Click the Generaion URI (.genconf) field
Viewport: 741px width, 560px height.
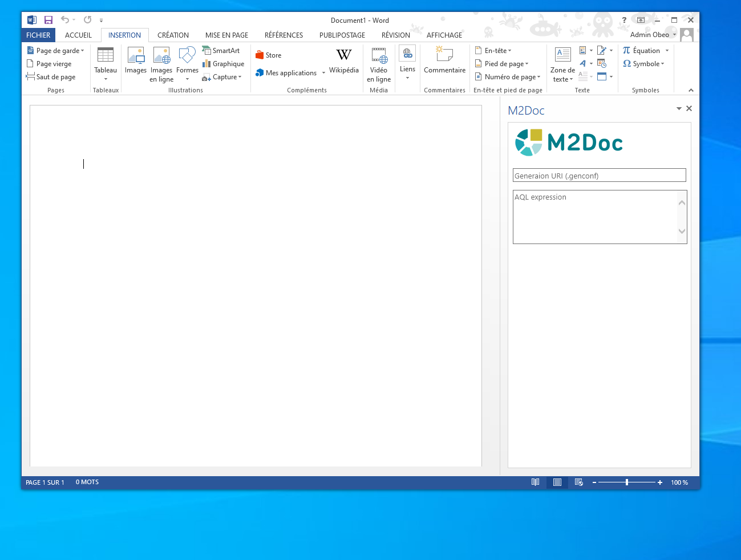coord(600,175)
